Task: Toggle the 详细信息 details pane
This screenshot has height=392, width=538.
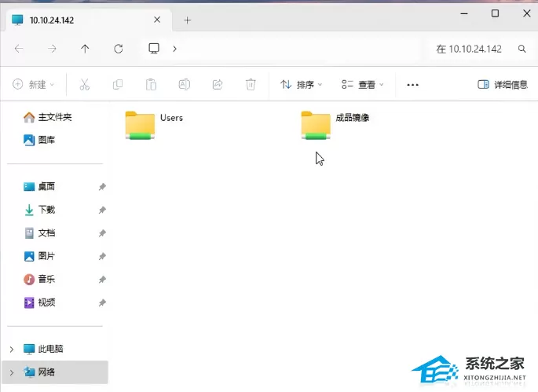Action: click(x=503, y=84)
